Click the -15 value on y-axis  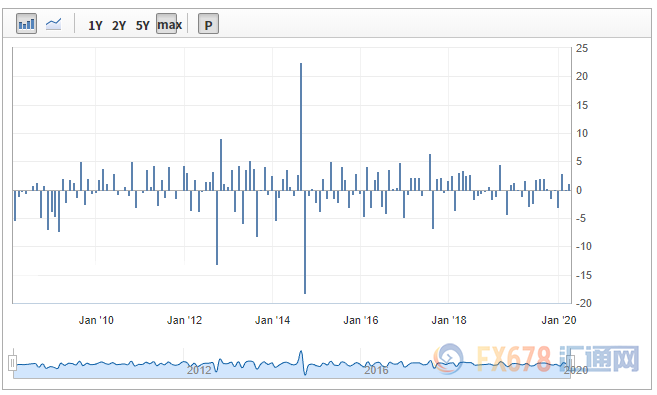click(584, 275)
